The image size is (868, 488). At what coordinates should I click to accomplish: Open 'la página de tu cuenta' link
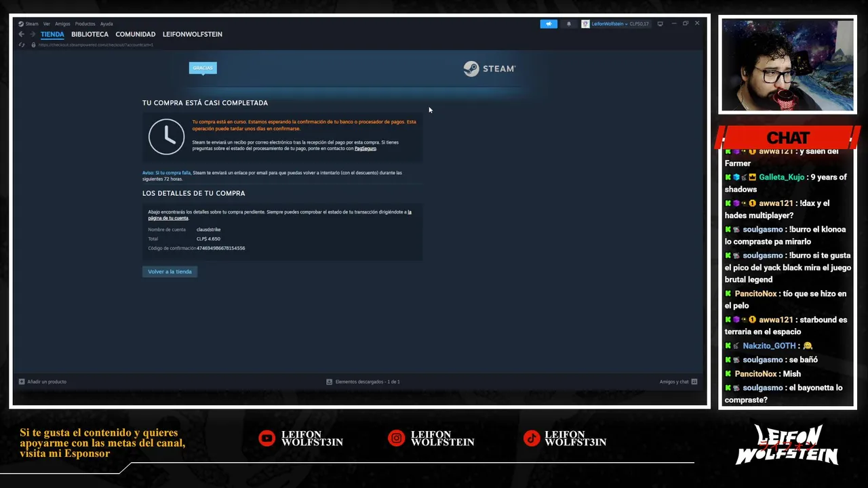click(168, 218)
